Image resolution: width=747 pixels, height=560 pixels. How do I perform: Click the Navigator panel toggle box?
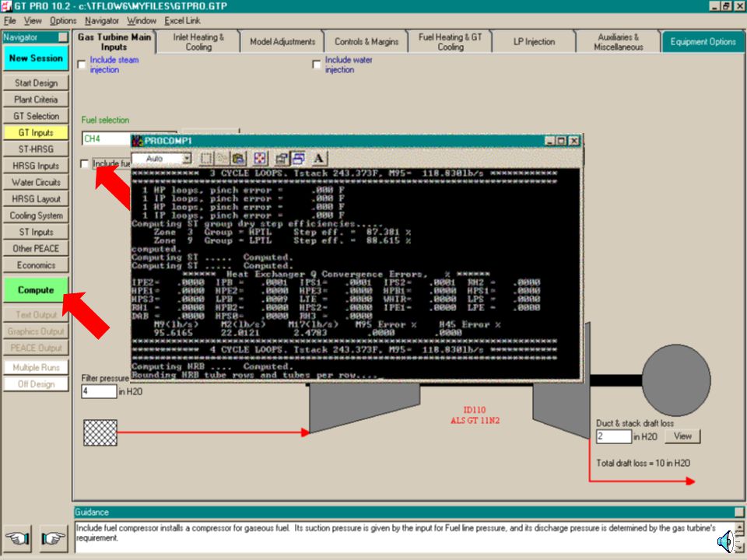63,37
